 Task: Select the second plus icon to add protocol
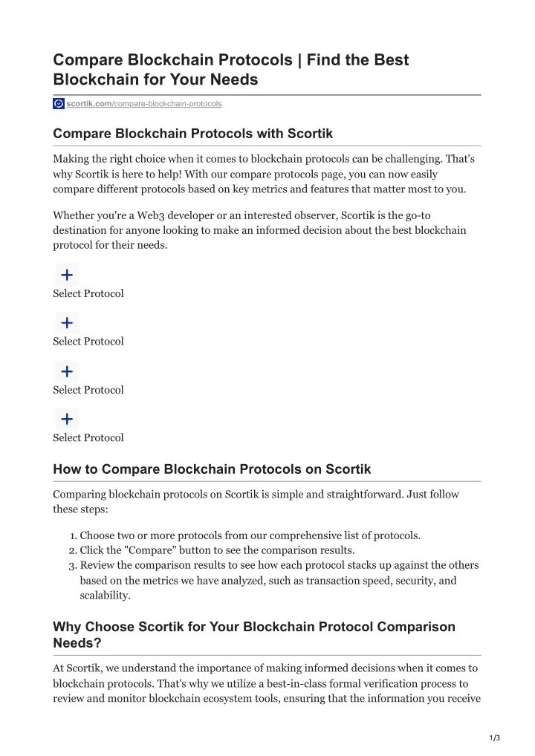[67, 322]
